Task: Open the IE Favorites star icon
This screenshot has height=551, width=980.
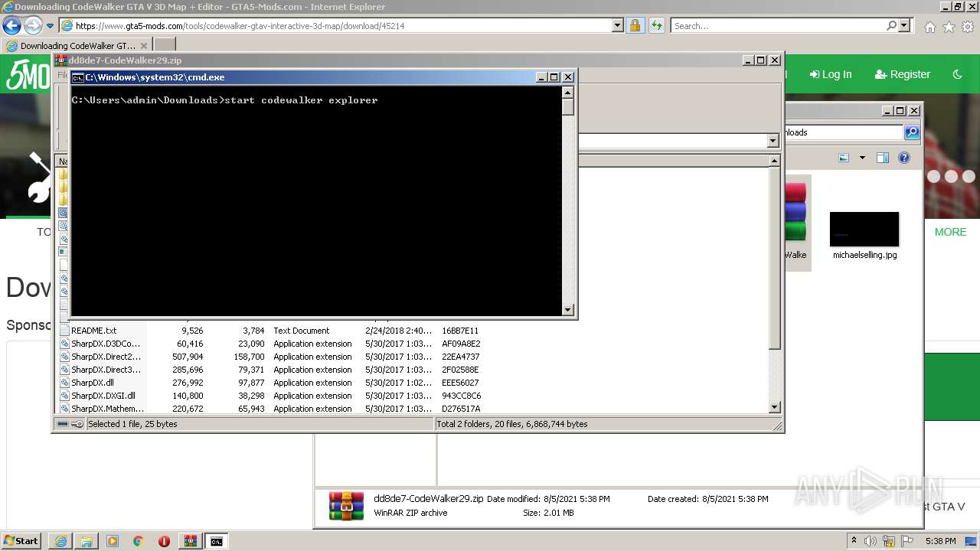Action: click(949, 27)
